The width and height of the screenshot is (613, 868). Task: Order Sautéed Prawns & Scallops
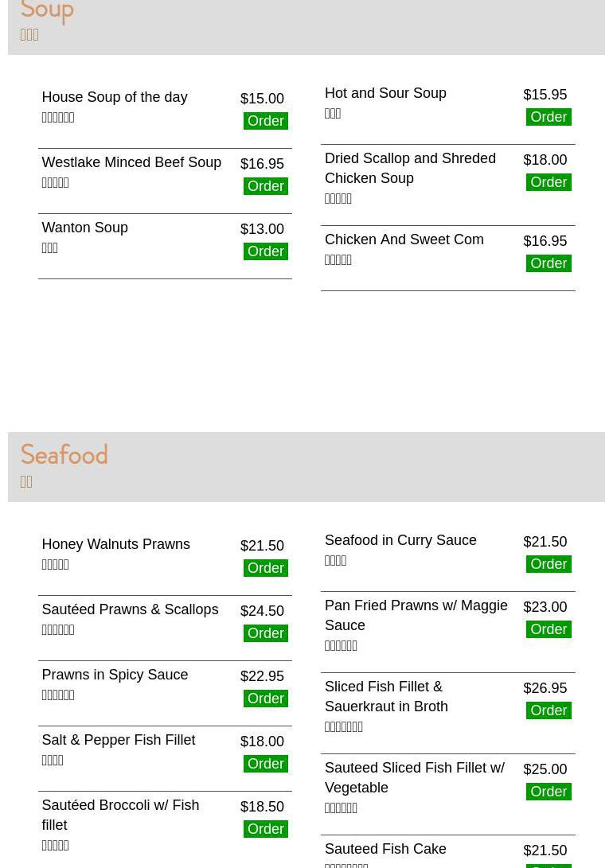coord(265,633)
